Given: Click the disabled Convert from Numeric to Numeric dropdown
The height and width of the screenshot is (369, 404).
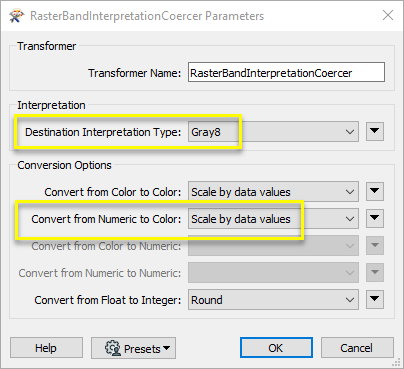Looking at the screenshot, I should [273, 273].
